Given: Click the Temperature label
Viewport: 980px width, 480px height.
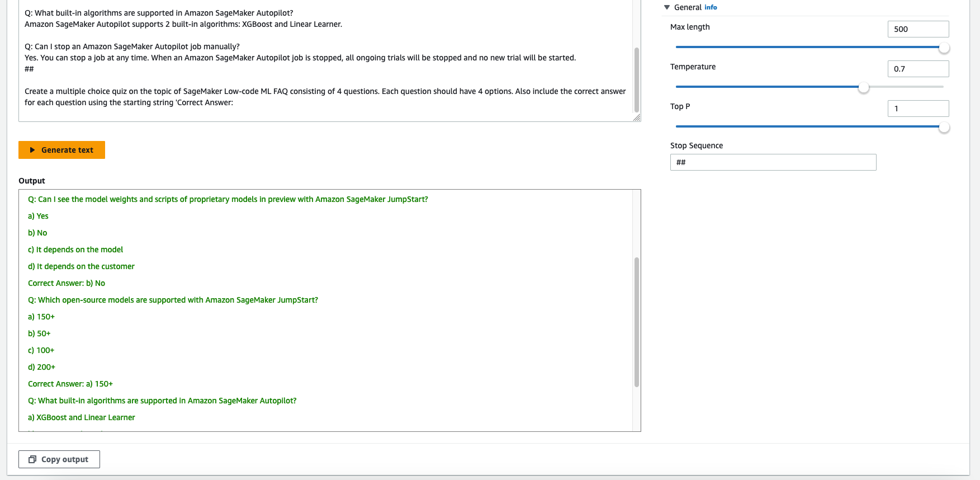Looking at the screenshot, I should click(x=693, y=67).
